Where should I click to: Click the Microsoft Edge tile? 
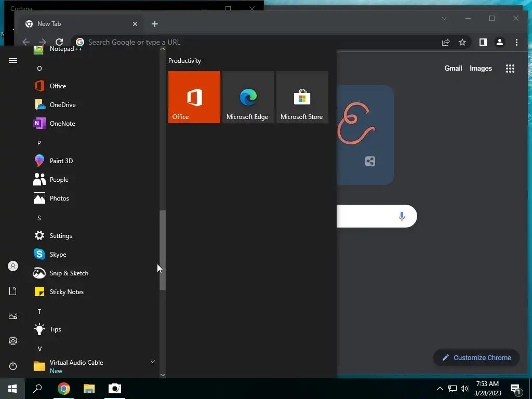(248, 97)
